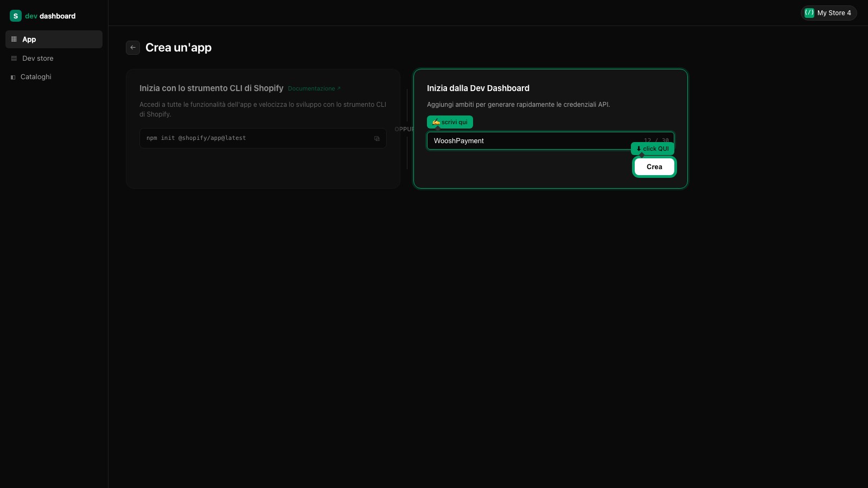Click the green S logo icon
The image size is (868, 488).
click(x=16, y=16)
